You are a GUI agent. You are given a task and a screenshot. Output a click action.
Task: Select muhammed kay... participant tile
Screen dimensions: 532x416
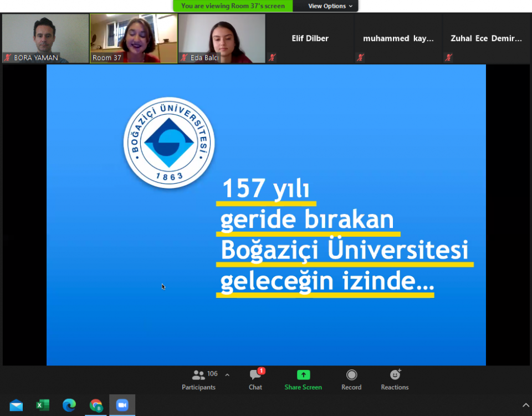[x=398, y=38]
